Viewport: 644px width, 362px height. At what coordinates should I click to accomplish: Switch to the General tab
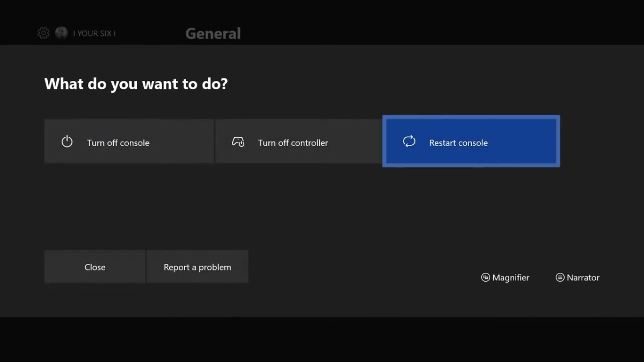(213, 33)
